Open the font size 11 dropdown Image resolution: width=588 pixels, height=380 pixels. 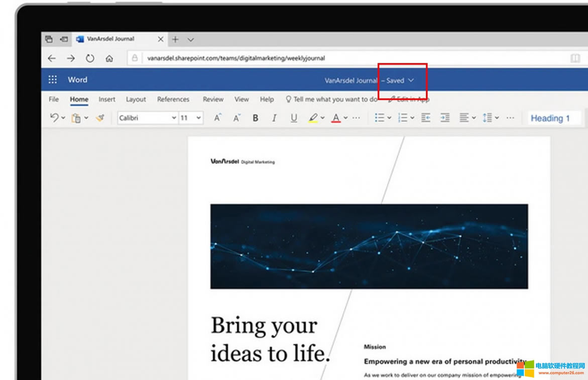191,118
